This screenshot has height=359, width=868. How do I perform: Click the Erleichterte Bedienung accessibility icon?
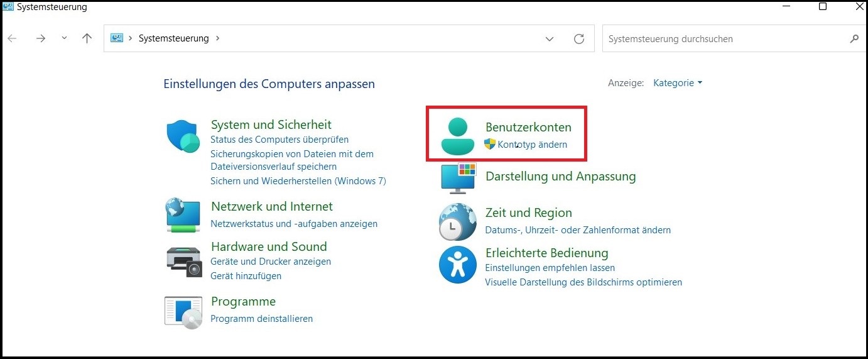pos(457,265)
